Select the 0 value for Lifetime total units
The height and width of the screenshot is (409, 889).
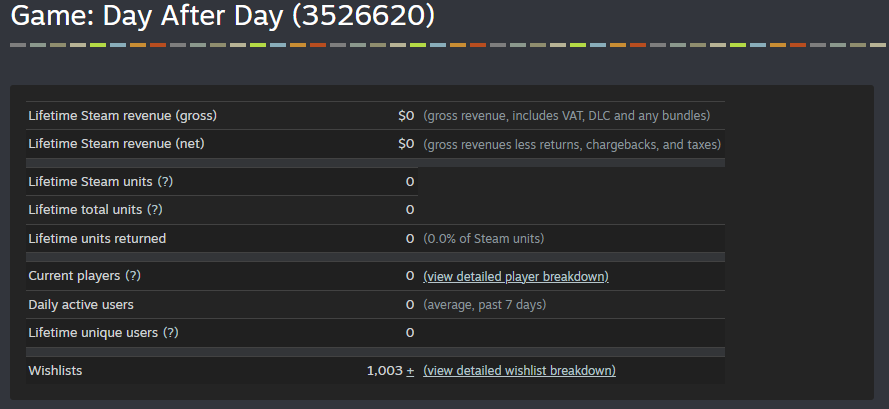click(410, 210)
